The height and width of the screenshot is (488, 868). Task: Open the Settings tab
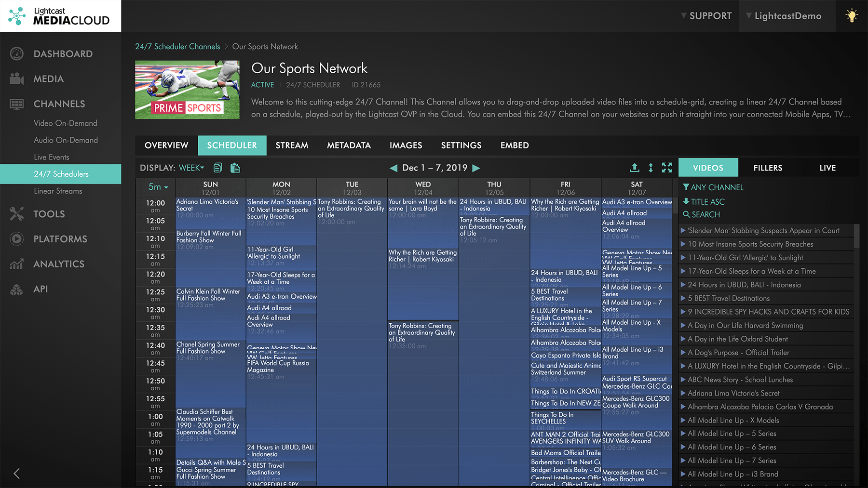pyautogui.click(x=461, y=145)
